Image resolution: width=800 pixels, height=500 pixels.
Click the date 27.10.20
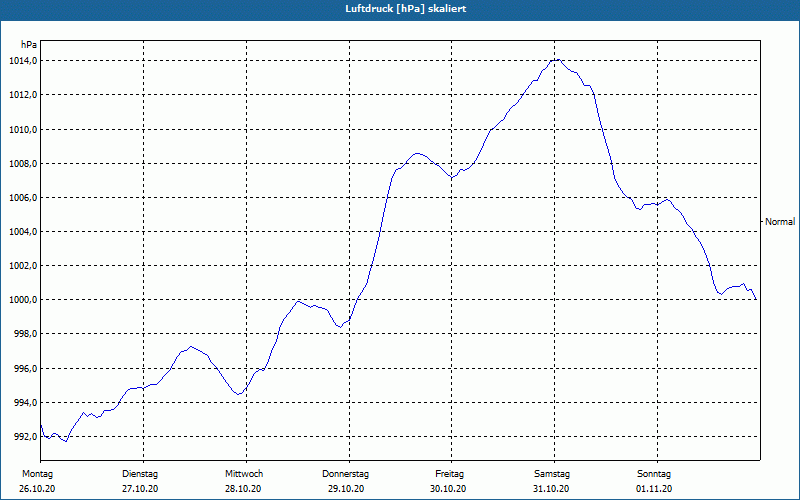(x=140, y=489)
